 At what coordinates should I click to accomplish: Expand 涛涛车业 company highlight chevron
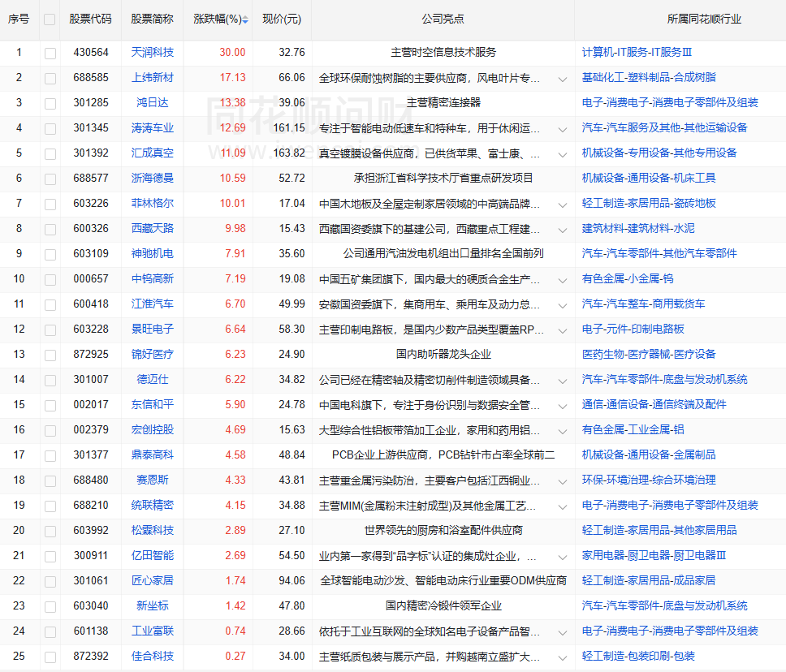click(563, 129)
